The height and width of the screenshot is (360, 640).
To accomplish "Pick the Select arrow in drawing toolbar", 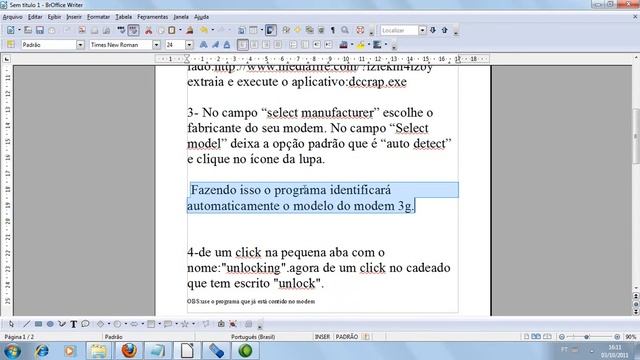I will (11, 324).
